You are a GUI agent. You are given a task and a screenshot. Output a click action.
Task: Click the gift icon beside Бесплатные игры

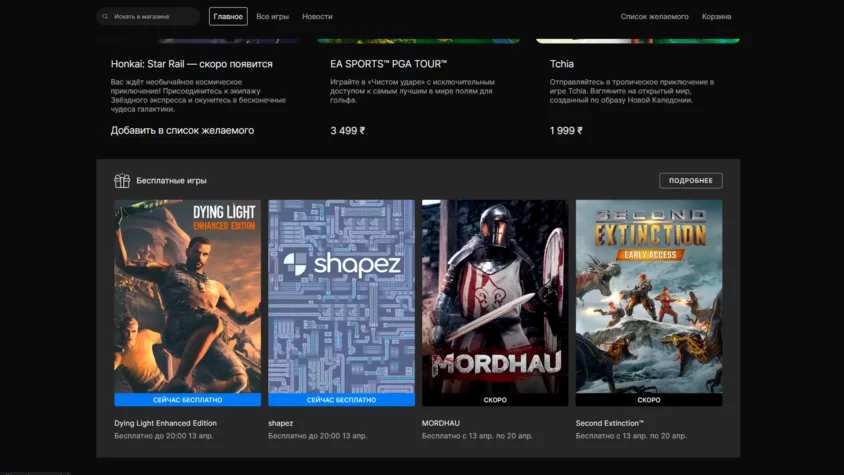[x=122, y=180]
